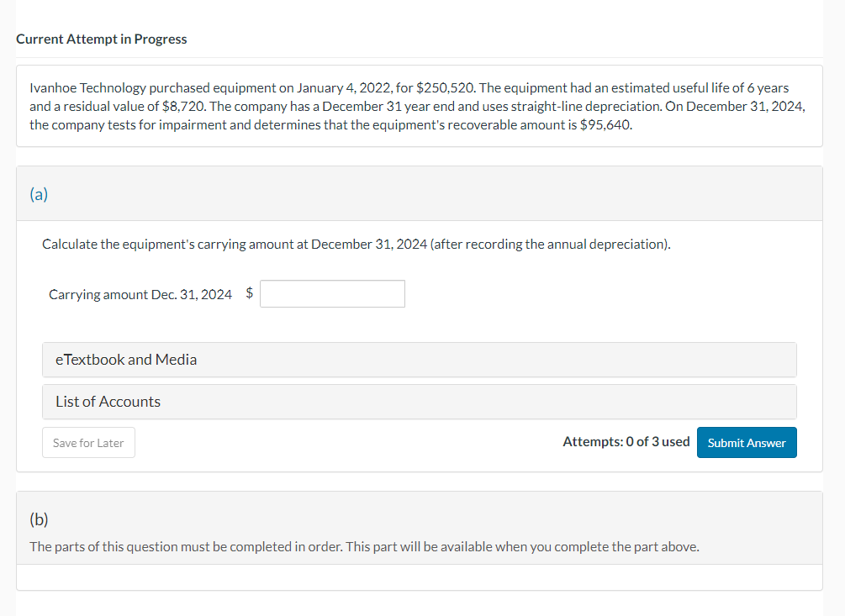
Task: Select part (a) section header
Action: pyautogui.click(x=39, y=194)
